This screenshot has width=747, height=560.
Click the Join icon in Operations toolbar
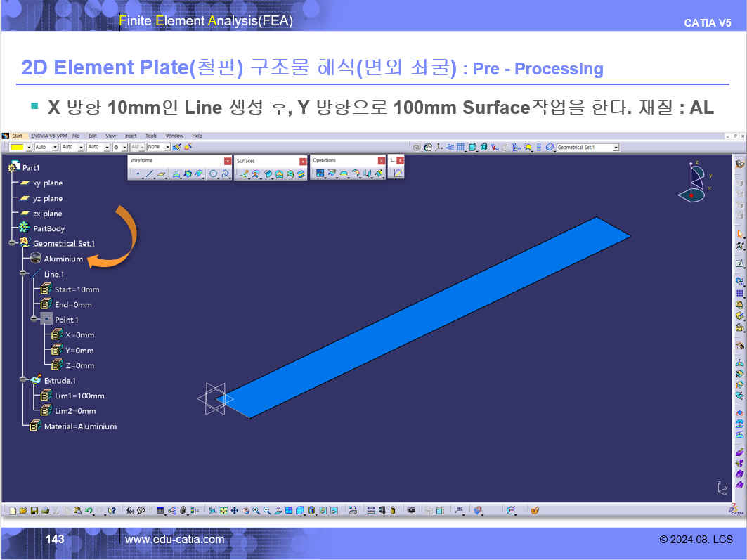coord(320,174)
